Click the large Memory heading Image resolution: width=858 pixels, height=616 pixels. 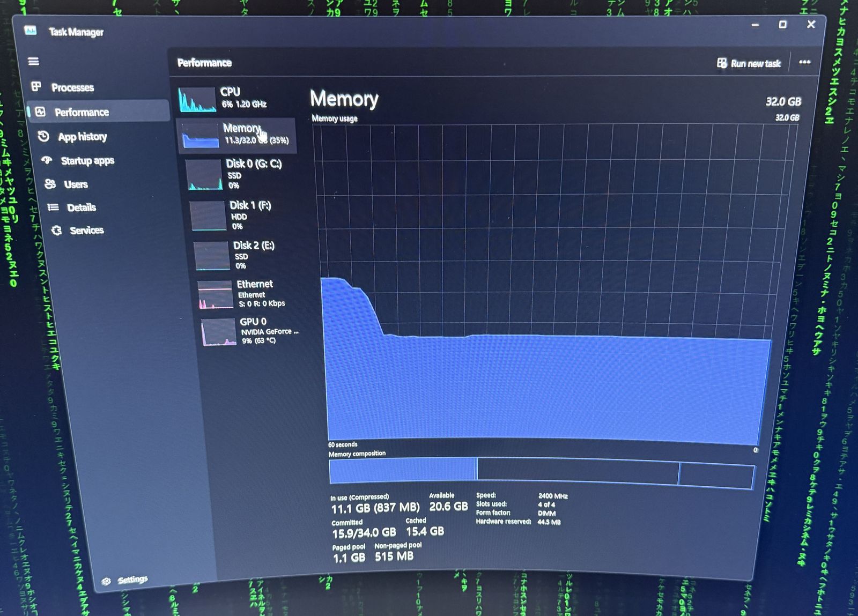344,99
